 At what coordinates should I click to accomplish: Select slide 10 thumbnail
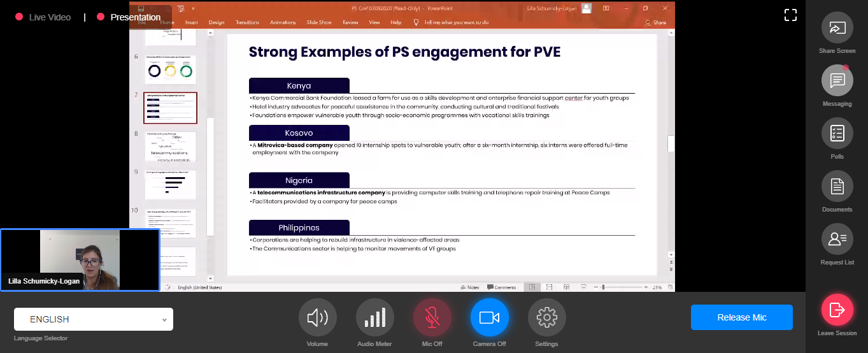point(170,223)
